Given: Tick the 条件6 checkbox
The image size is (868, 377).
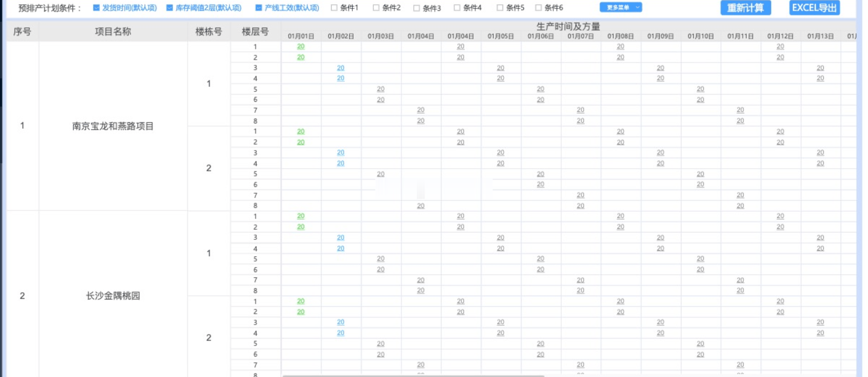Looking at the screenshot, I should click(538, 8).
